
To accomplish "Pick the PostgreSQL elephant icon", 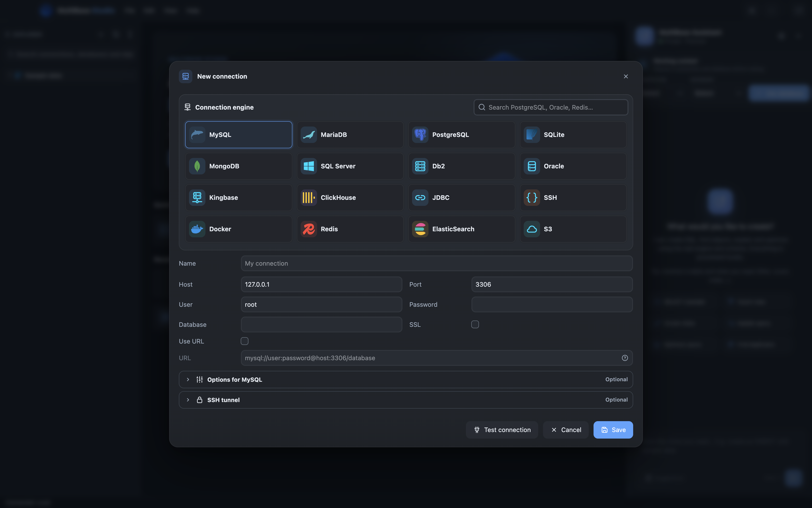I will point(420,135).
